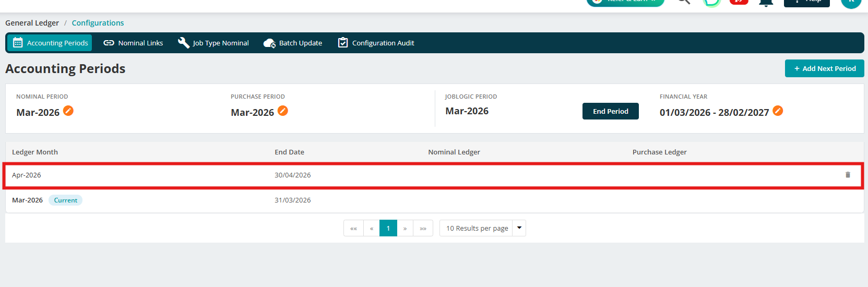Click the Accounting Periods page heading

[65, 68]
